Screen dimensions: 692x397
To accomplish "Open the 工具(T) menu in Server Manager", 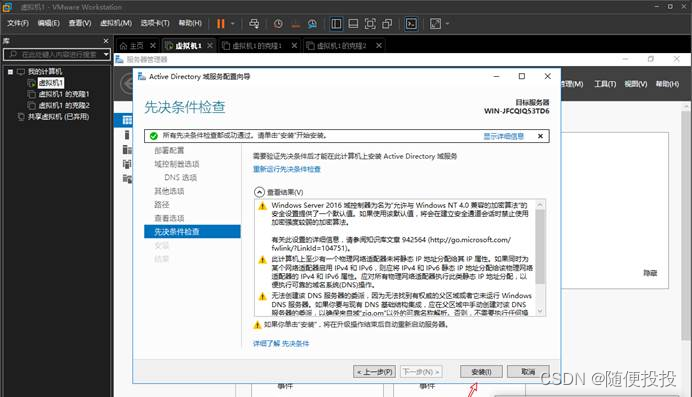I will point(605,84).
